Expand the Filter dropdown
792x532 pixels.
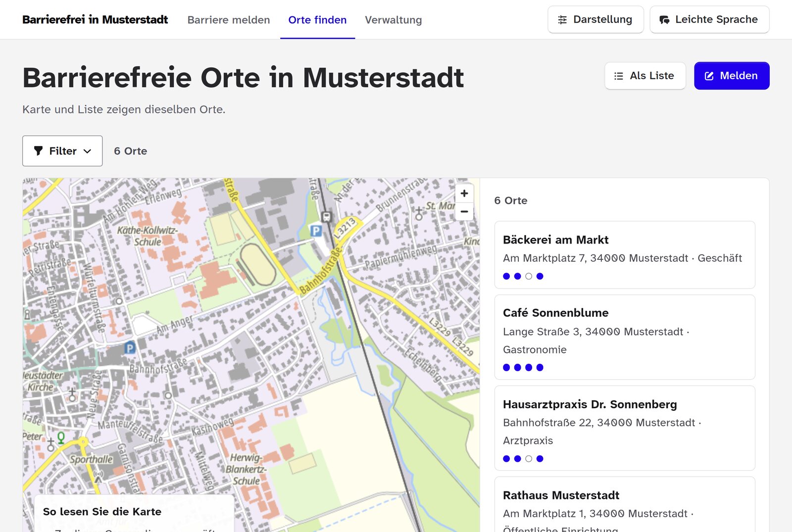coord(62,151)
